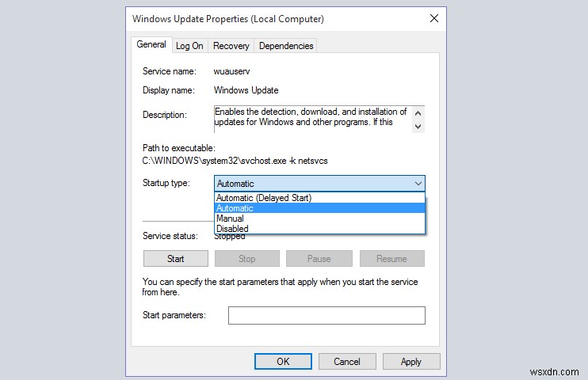This screenshot has height=380, width=588.
Task: Click the Apply button
Action: tap(411, 361)
